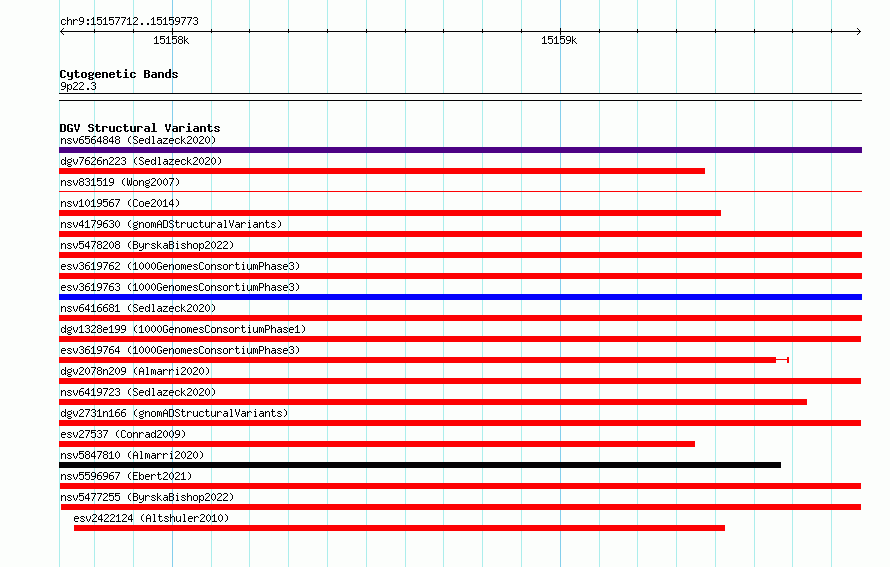Click esv27537 (Conrad2009) label

(x=123, y=434)
